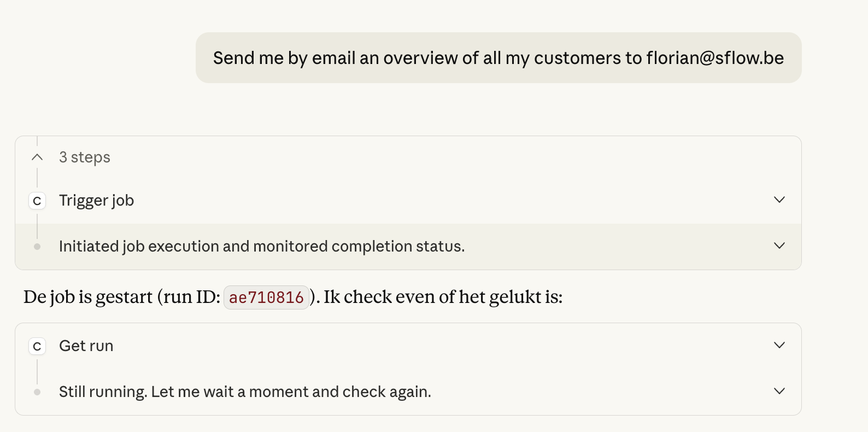Select the '3 steps' header label

(85, 157)
